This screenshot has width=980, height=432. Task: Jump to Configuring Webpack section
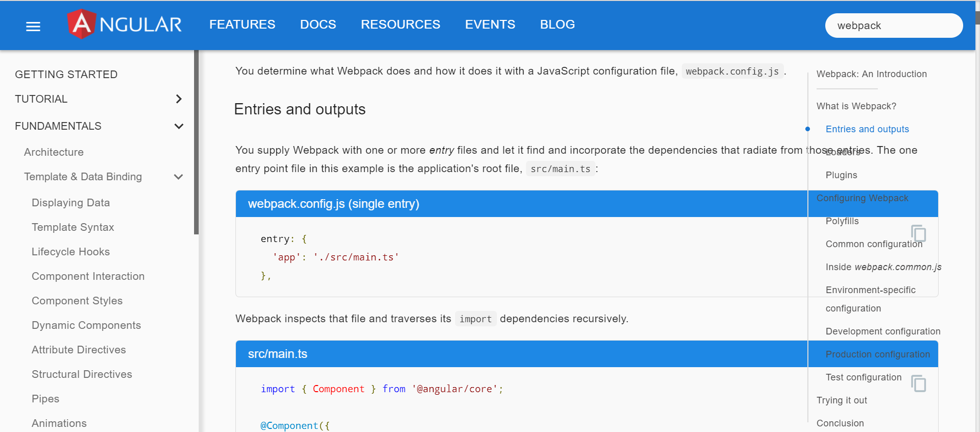pos(862,198)
